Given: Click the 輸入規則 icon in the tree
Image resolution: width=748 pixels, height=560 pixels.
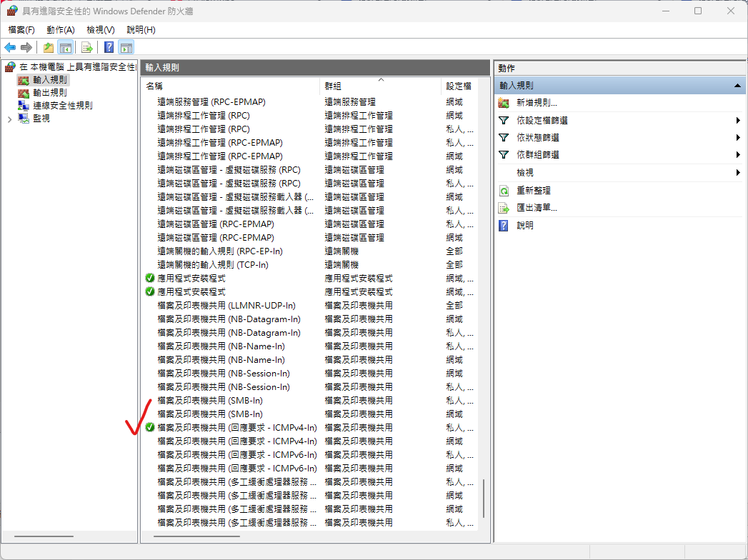Looking at the screenshot, I should [x=24, y=80].
